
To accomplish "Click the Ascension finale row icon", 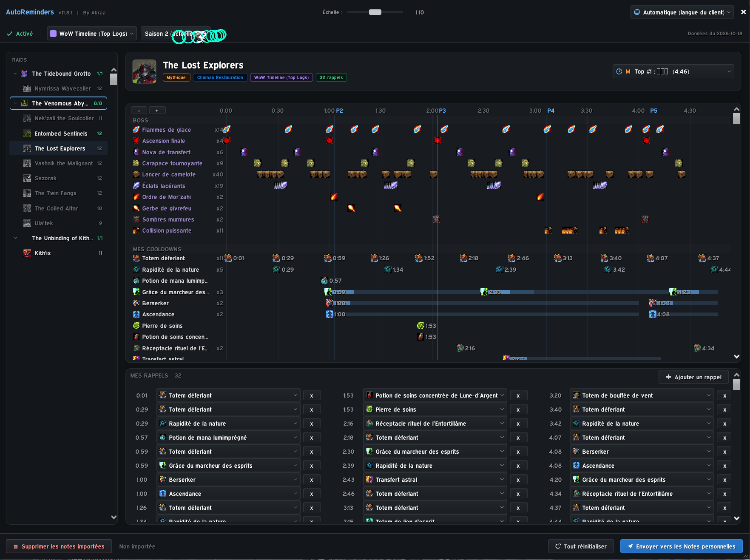I will [136, 141].
